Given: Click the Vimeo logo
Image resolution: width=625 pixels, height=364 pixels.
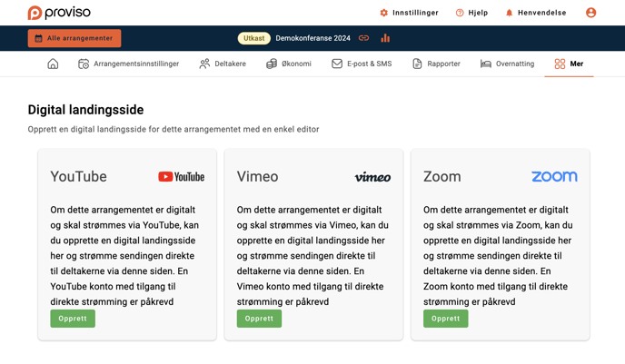Looking at the screenshot, I should pyautogui.click(x=372, y=177).
